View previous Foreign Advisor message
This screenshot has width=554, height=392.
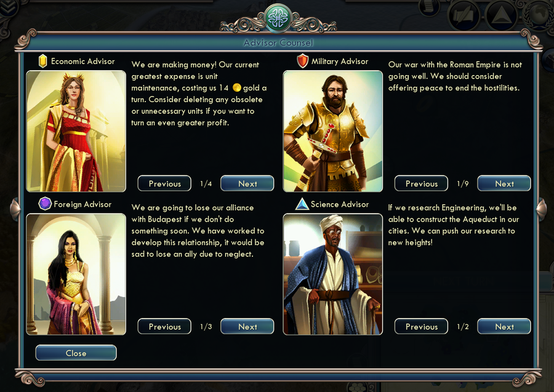(x=164, y=327)
